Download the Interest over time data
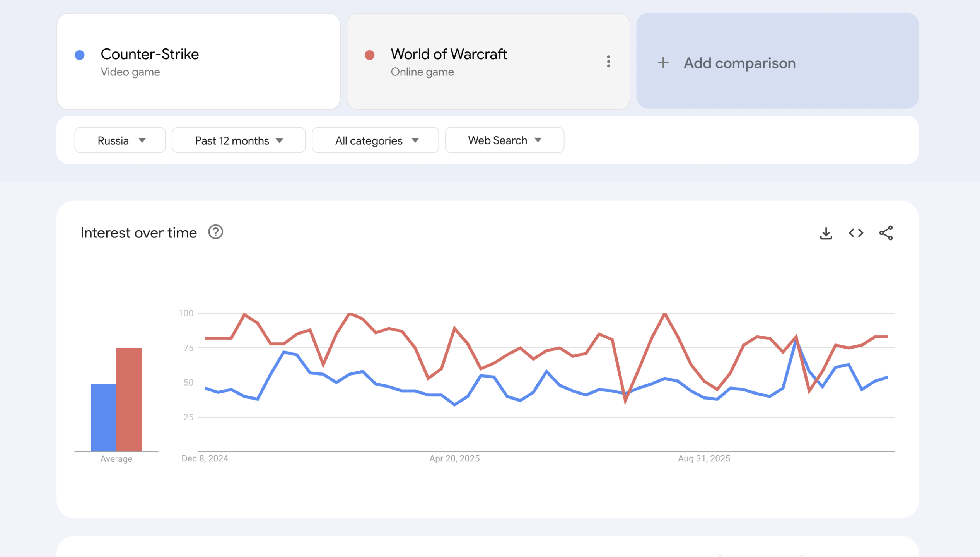Viewport: 980px width, 557px height. (826, 233)
